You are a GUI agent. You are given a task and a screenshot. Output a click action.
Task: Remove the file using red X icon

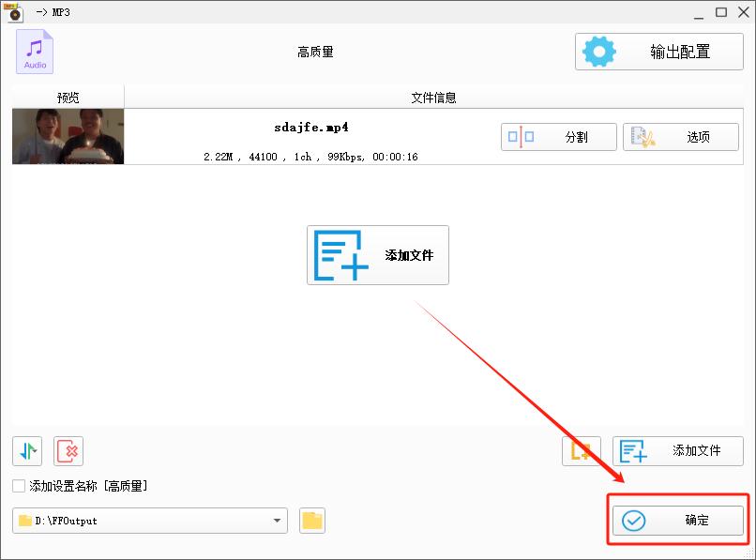pyautogui.click(x=66, y=451)
